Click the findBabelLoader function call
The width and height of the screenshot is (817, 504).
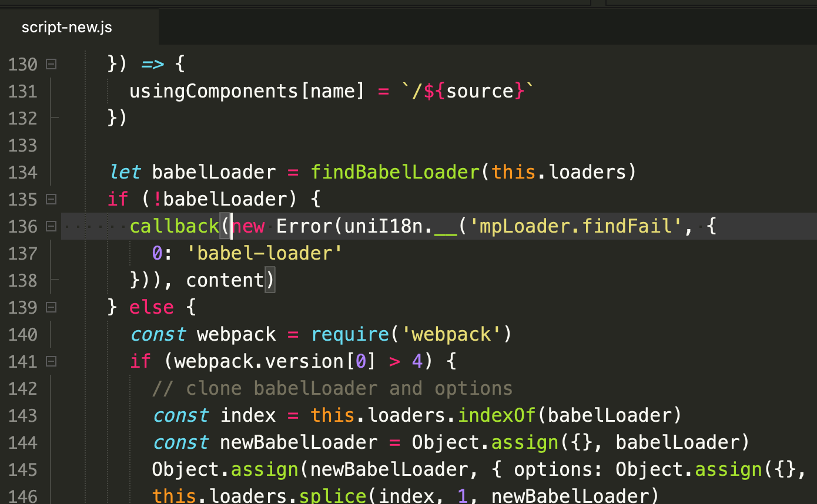pyautogui.click(x=396, y=173)
